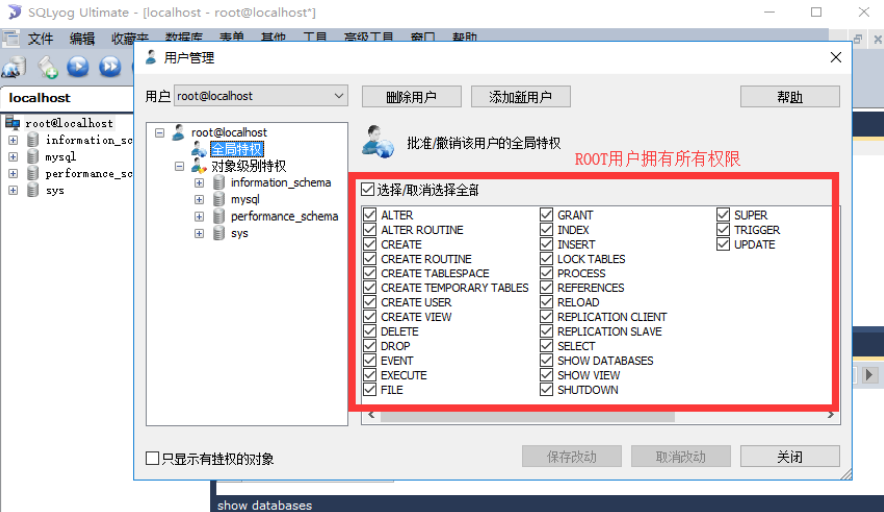Click the execute query play icon
This screenshot has width=884, height=512.
click(x=78, y=67)
